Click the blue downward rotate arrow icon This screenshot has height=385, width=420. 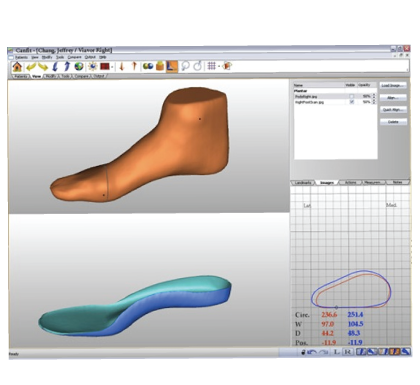click(x=55, y=66)
